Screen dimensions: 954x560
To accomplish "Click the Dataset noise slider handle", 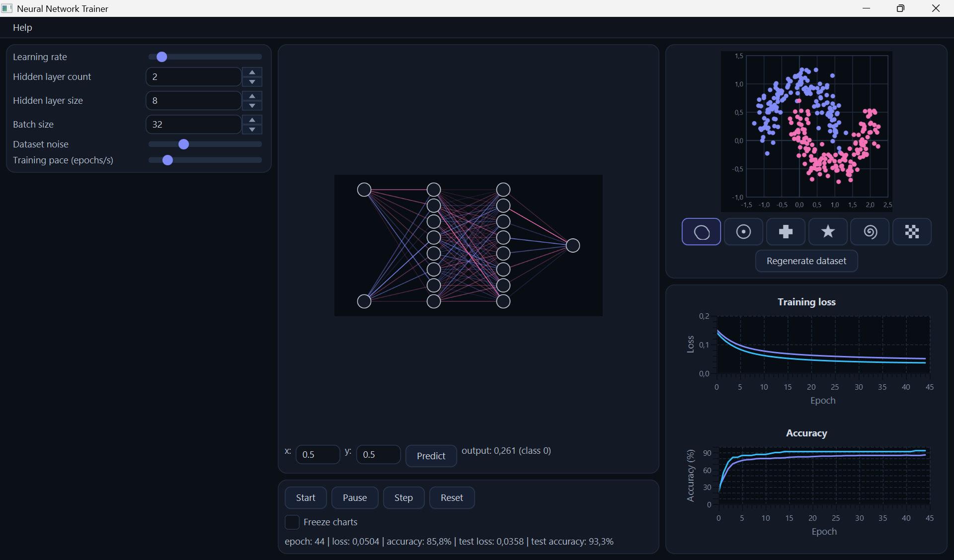I will (183, 144).
